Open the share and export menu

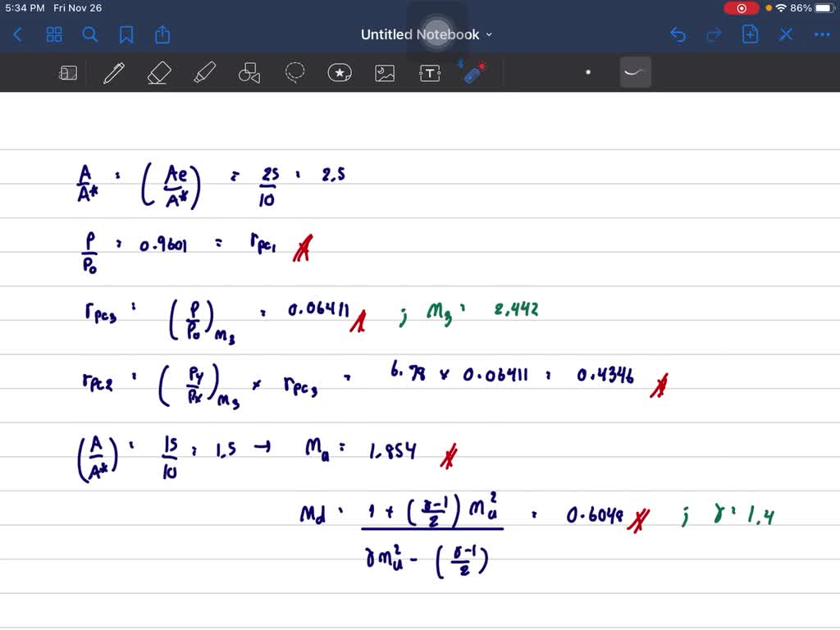point(162,34)
